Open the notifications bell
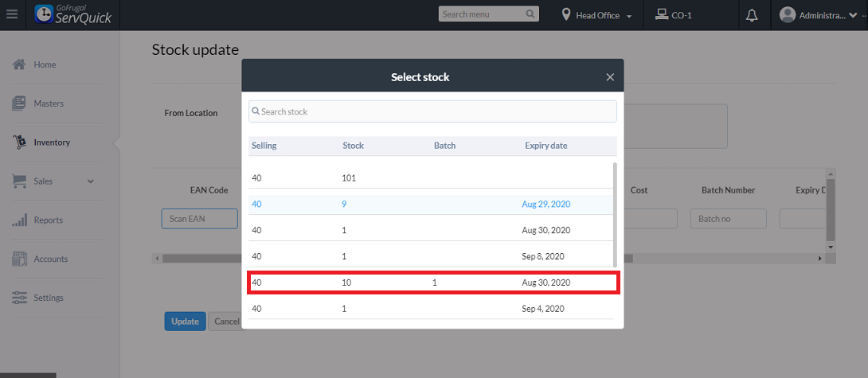The width and height of the screenshot is (868, 378). (752, 15)
